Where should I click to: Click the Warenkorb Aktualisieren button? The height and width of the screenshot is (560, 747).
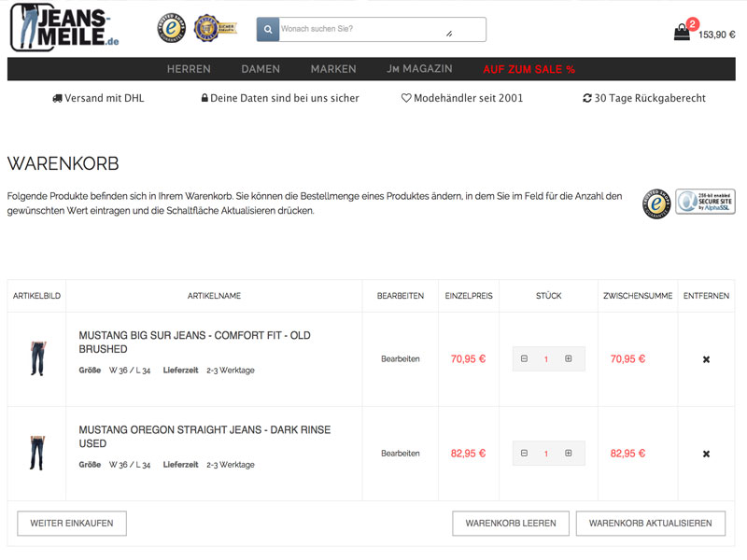coord(651,524)
